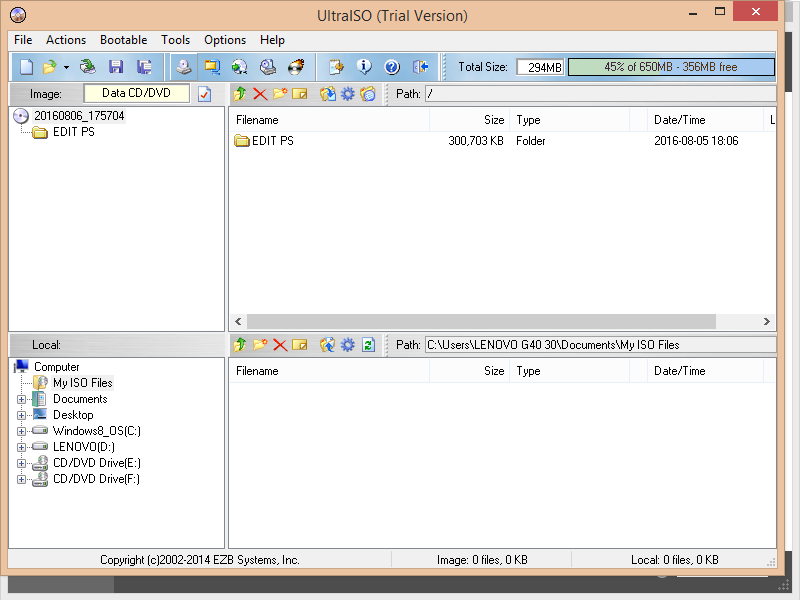Select Computer in local tree
Viewport: 800px width, 600px height.
(x=57, y=367)
